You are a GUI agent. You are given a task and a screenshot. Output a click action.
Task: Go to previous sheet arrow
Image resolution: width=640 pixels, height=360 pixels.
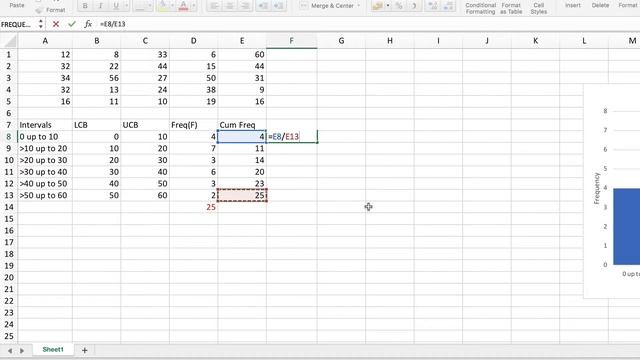[10, 351]
